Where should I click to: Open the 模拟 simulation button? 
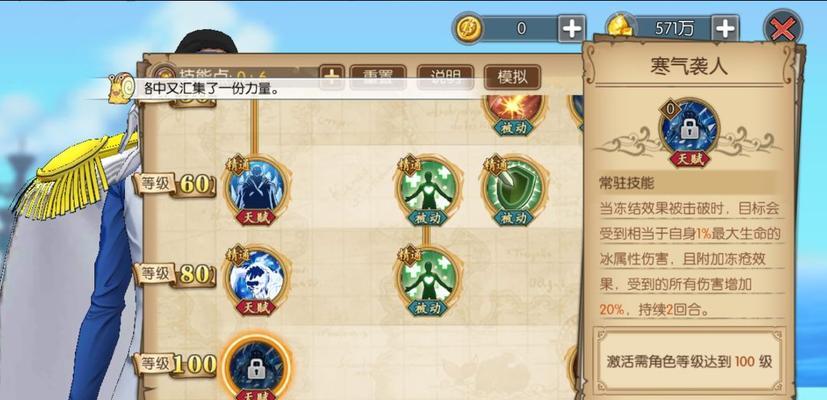click(x=512, y=78)
